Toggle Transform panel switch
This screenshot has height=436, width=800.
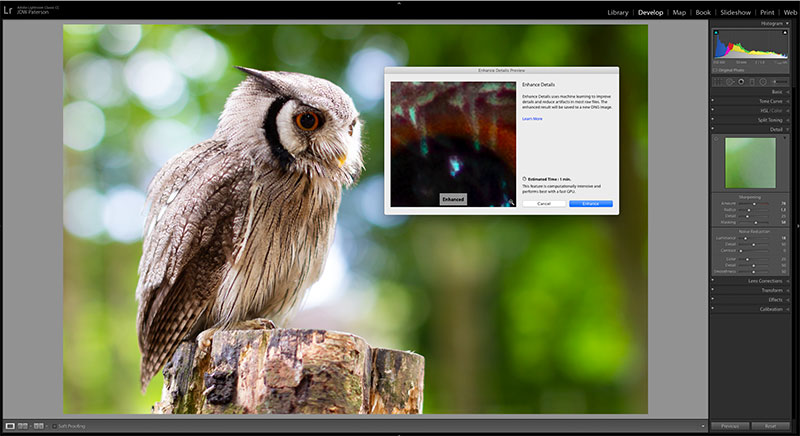[713, 289]
